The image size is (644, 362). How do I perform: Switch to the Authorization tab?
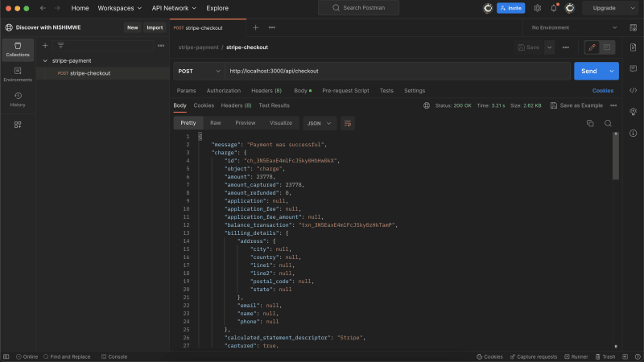tap(224, 91)
